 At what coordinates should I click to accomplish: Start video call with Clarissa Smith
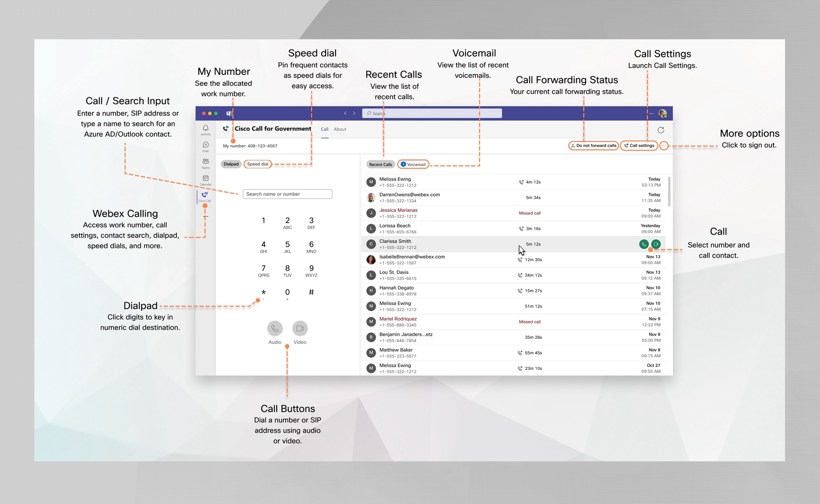pyautogui.click(x=656, y=244)
